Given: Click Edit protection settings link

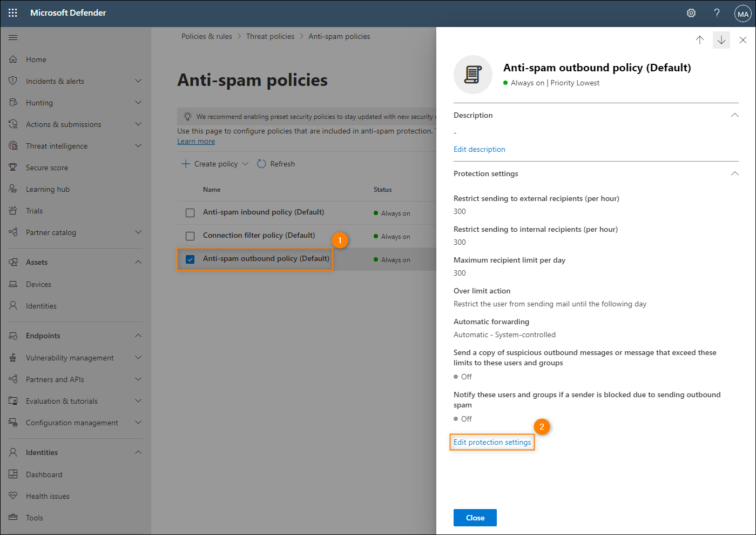Looking at the screenshot, I should click(492, 442).
